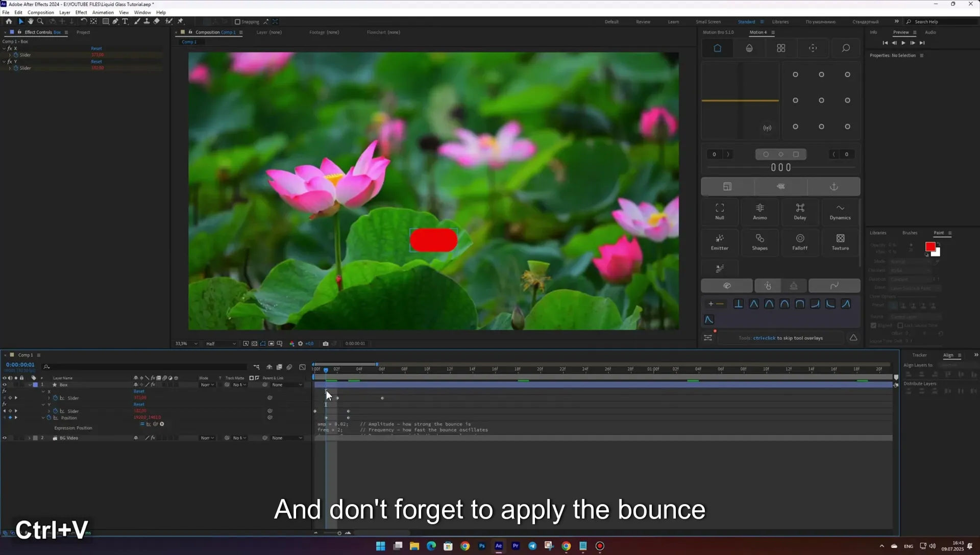This screenshot has height=555, width=980.
Task: Open Box layer blending Mode dropdown
Action: coord(207,385)
